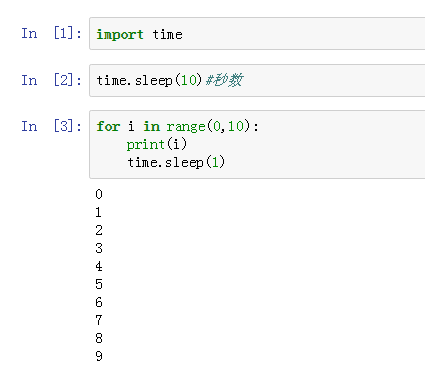Click the word 'import' in first cell

click(x=120, y=35)
